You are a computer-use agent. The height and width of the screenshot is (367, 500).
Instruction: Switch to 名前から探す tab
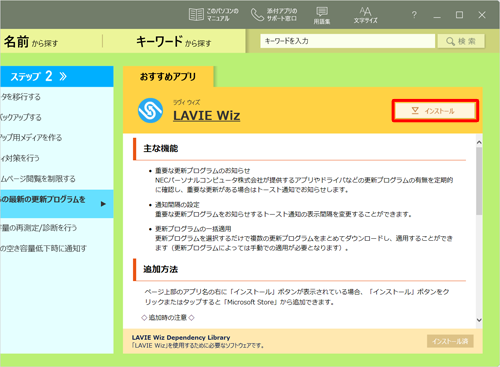point(31,42)
